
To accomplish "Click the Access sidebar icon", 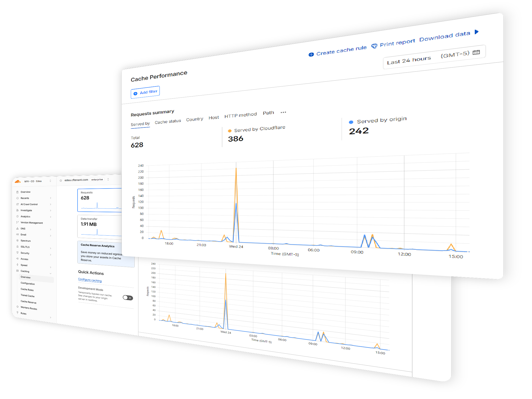I will pos(17,259).
